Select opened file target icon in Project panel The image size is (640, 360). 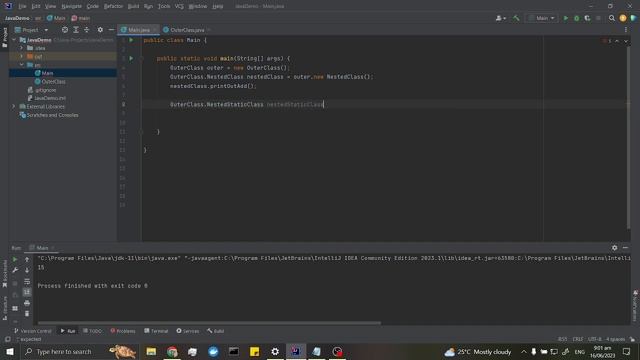coord(65,30)
